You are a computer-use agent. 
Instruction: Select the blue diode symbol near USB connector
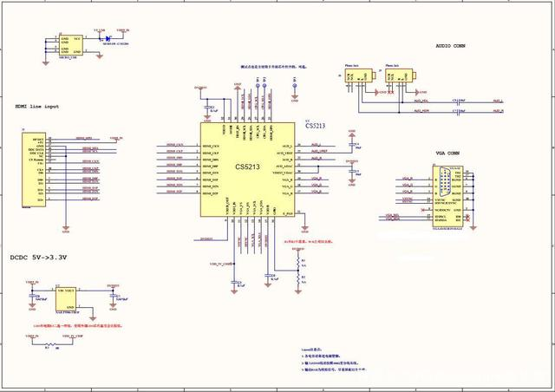(108, 38)
